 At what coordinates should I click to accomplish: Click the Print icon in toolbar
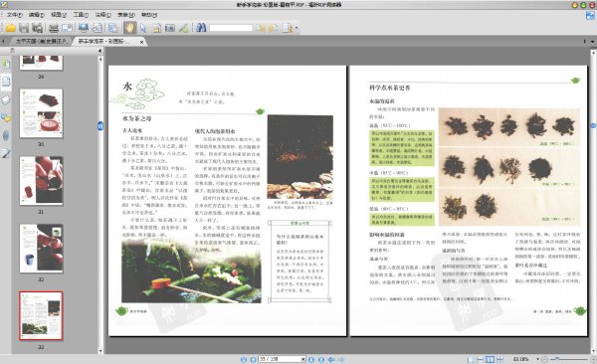point(54,28)
